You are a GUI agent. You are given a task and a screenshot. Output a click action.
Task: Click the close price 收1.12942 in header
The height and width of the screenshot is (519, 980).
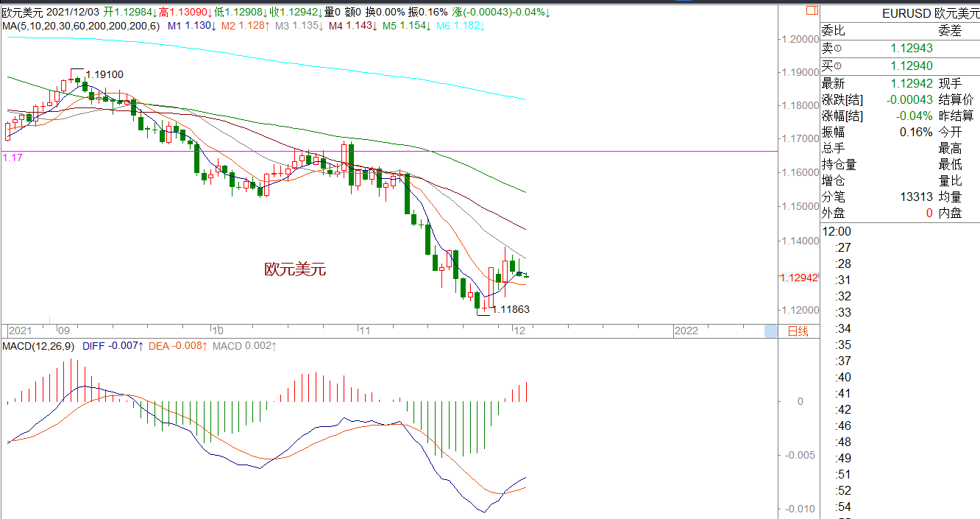coord(295,13)
